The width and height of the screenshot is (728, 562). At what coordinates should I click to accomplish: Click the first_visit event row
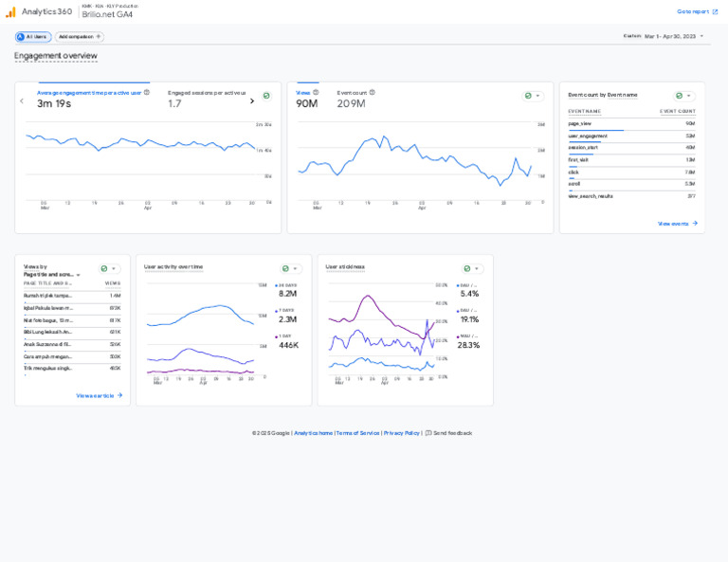(631, 160)
